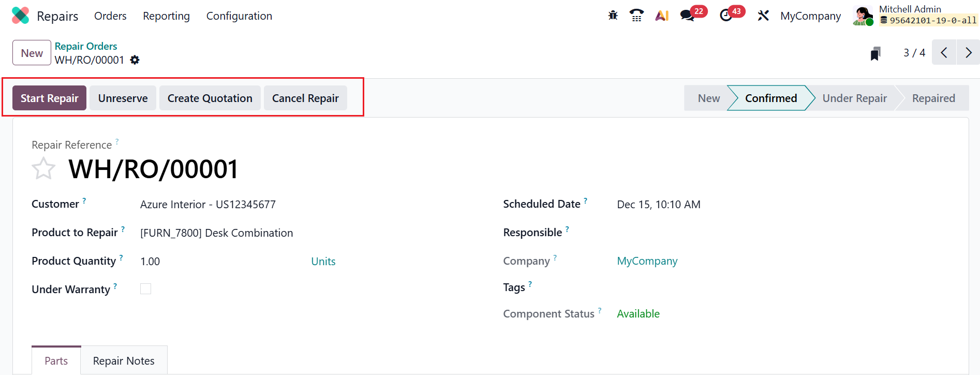Open the MyCompany company switcher
The image size is (980, 375).
tap(810, 16)
